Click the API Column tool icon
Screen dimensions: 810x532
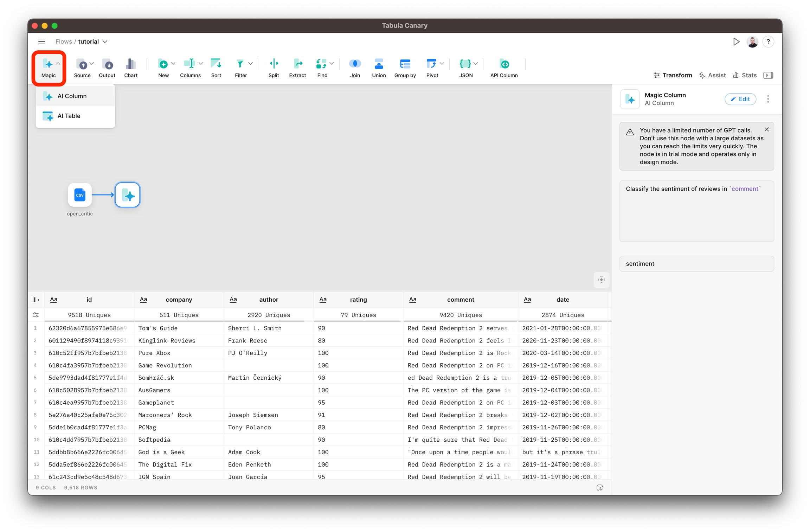pyautogui.click(x=504, y=64)
